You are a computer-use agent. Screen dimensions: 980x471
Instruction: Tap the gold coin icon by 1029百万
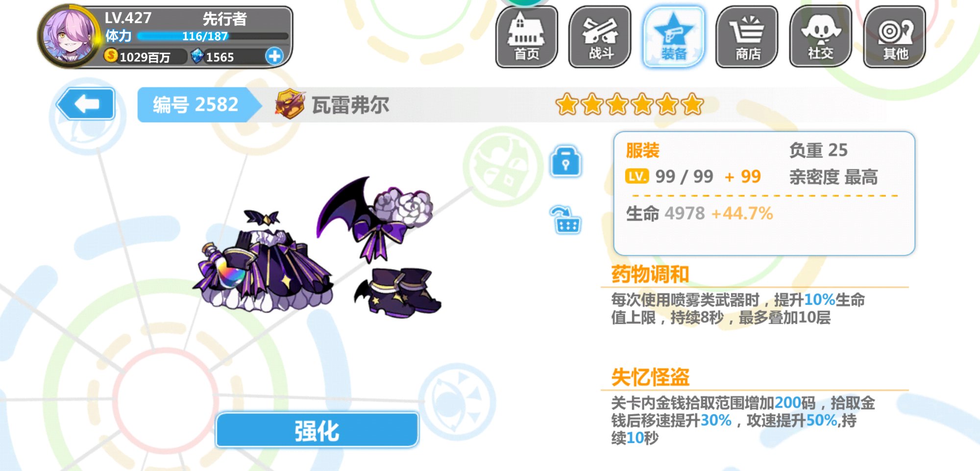pos(111,56)
